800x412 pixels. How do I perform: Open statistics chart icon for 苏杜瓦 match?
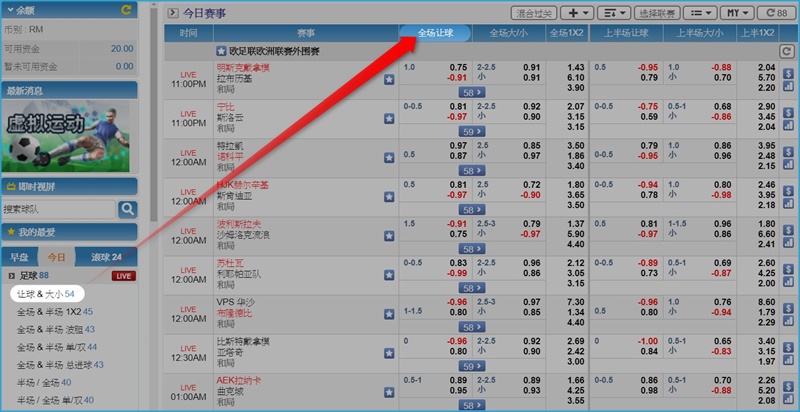(x=788, y=282)
